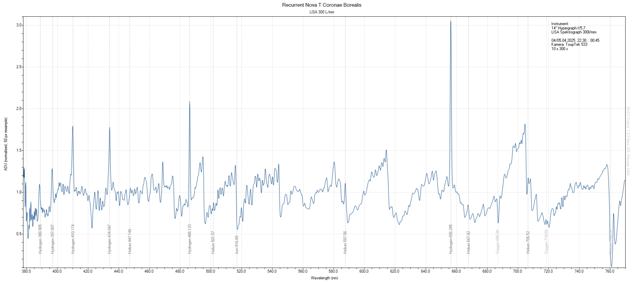644x284 pixels.
Task: Select the '480.0' x-axis tick label
Action: click(x=180, y=271)
